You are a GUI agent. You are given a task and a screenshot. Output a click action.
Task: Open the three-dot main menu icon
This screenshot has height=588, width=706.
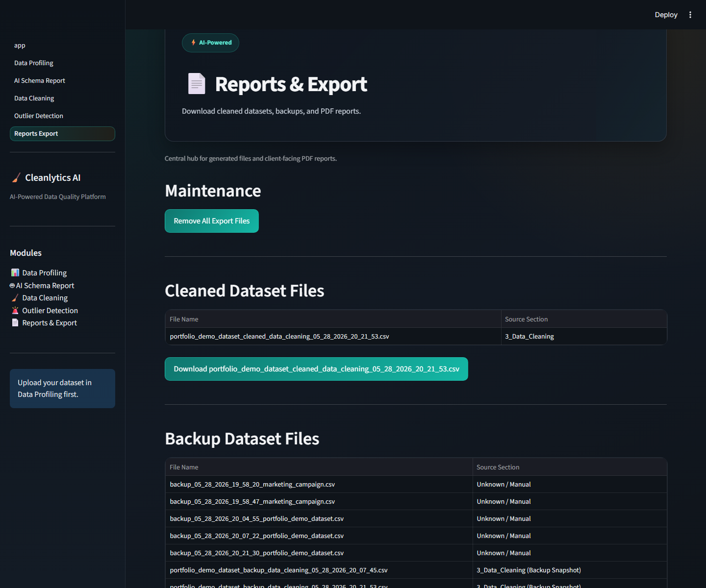(690, 15)
